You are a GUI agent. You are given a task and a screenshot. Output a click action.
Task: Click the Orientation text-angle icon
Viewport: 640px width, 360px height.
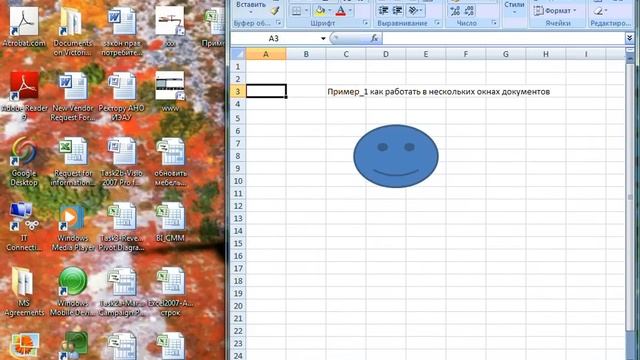tap(412, 11)
